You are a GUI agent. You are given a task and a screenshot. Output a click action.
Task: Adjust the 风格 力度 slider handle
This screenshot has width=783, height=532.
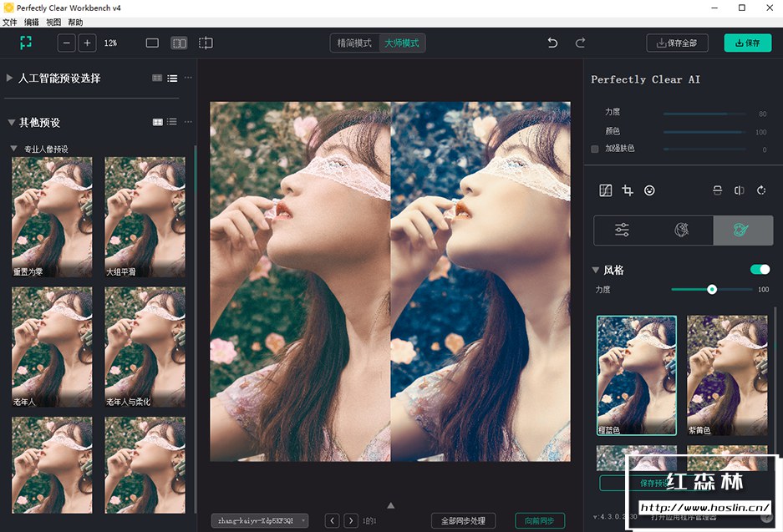pos(712,290)
